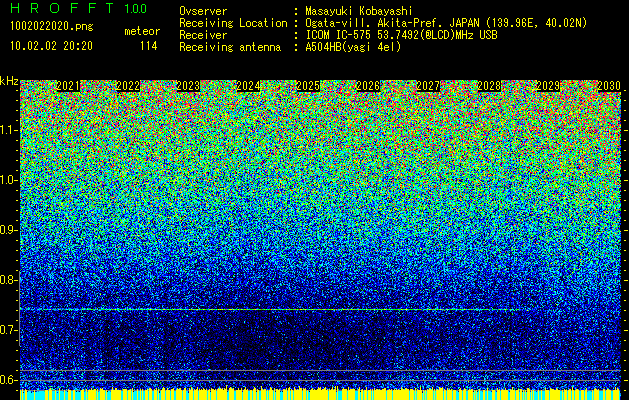Click the Ovserver label
The height and width of the screenshot is (400, 629).
coord(203,11)
